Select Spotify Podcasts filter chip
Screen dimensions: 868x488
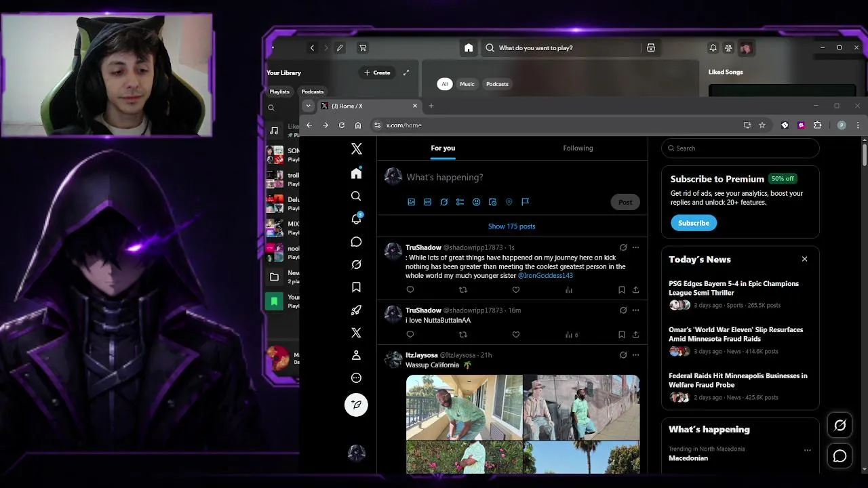497,84
